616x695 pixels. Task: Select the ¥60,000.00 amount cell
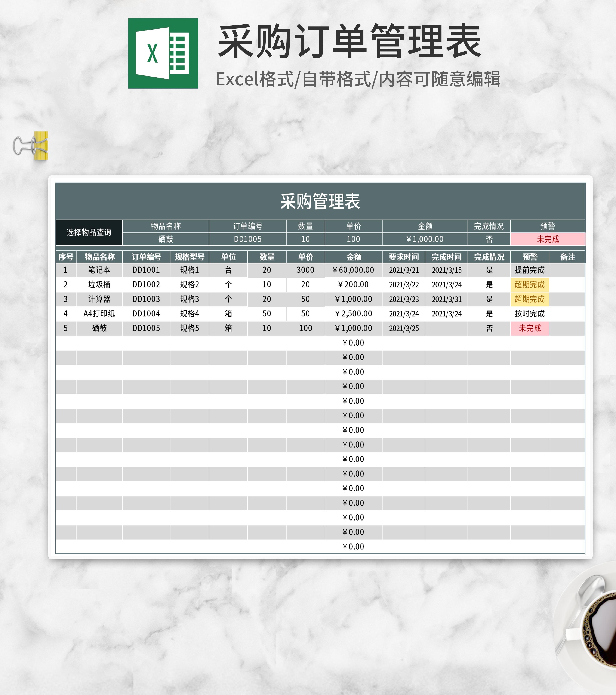point(354,270)
